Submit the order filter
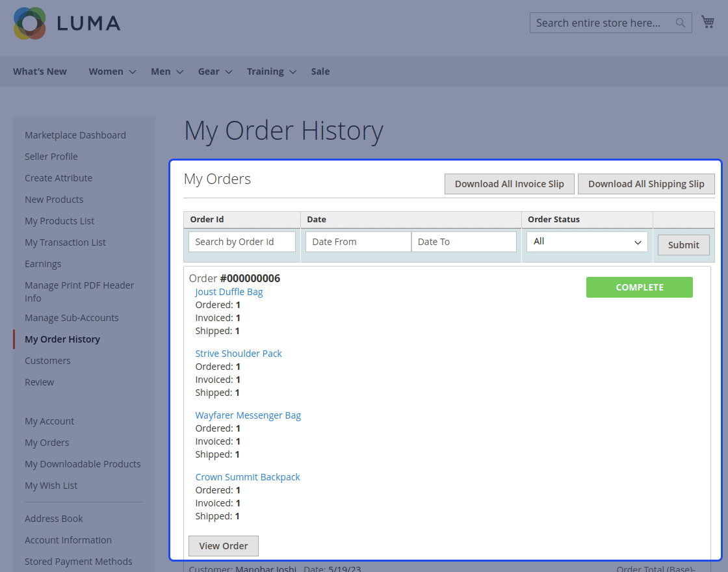728x572 pixels. [x=683, y=245]
